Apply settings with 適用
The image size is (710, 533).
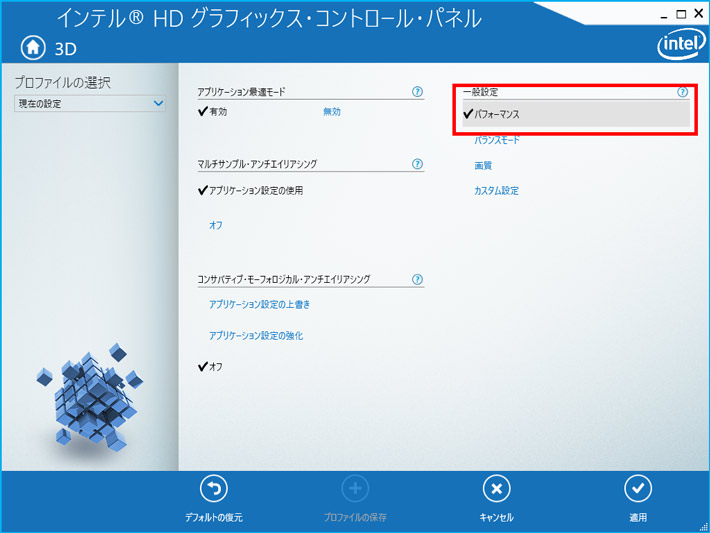coord(638,498)
